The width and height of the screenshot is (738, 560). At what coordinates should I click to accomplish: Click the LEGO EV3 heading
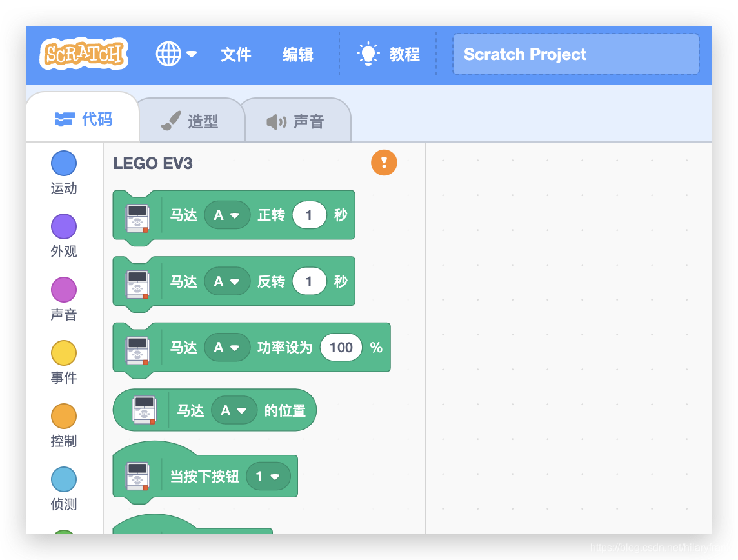tap(153, 163)
